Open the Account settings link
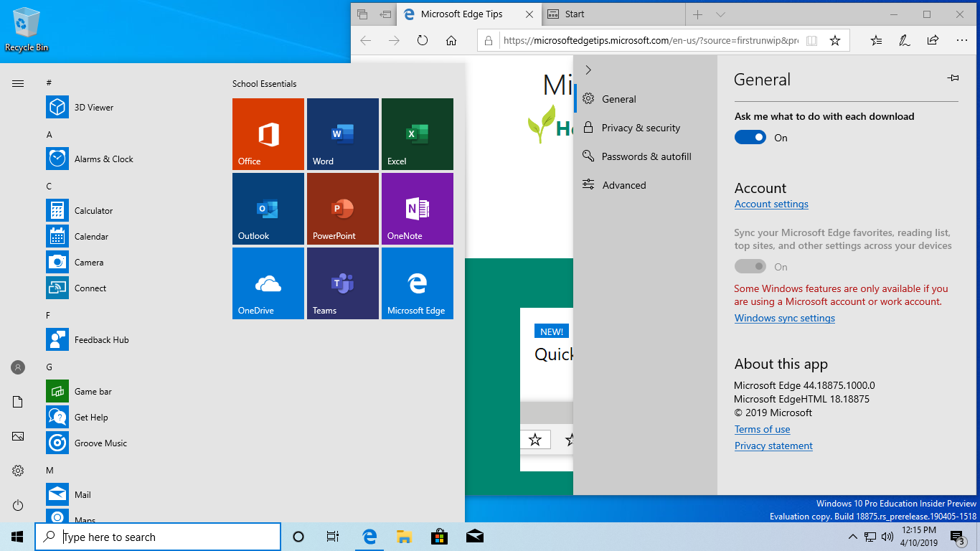 [771, 204]
